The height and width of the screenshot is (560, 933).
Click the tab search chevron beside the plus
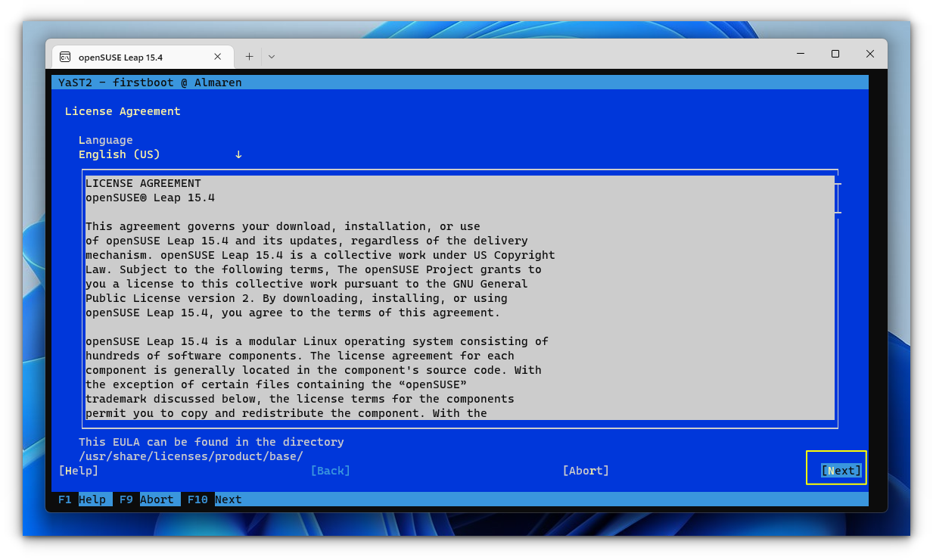pos(271,56)
